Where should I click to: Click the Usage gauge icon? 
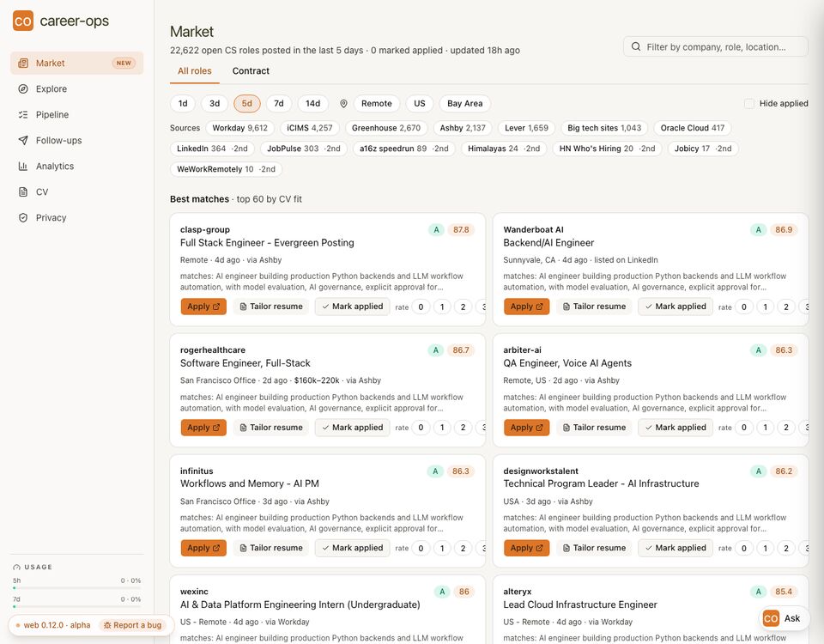[17, 568]
